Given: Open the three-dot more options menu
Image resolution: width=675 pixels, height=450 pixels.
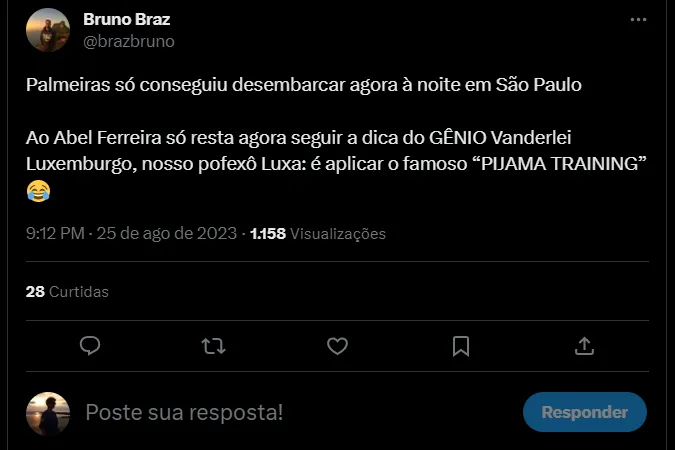Looking at the screenshot, I should [638, 20].
